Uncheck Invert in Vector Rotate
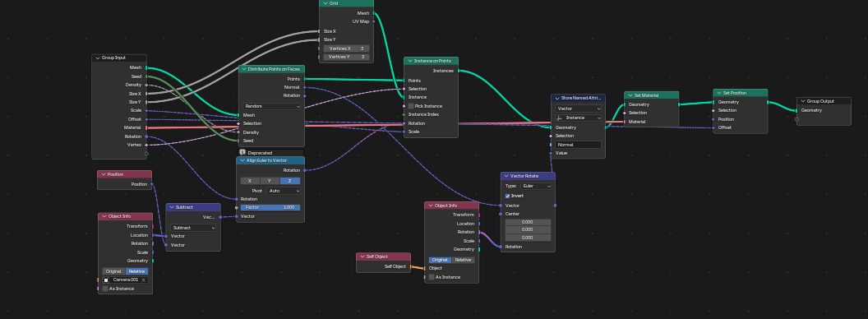The height and width of the screenshot is (319, 868). coord(508,196)
